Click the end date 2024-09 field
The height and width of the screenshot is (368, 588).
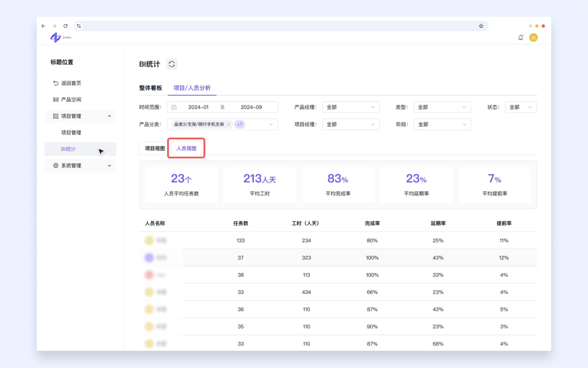251,107
